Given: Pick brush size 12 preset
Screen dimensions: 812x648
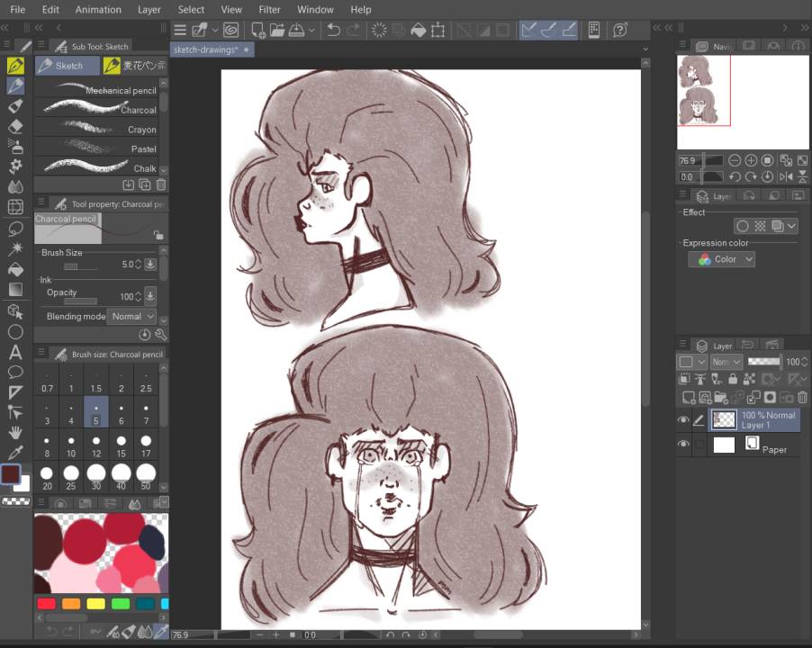Looking at the screenshot, I should pos(96,445).
